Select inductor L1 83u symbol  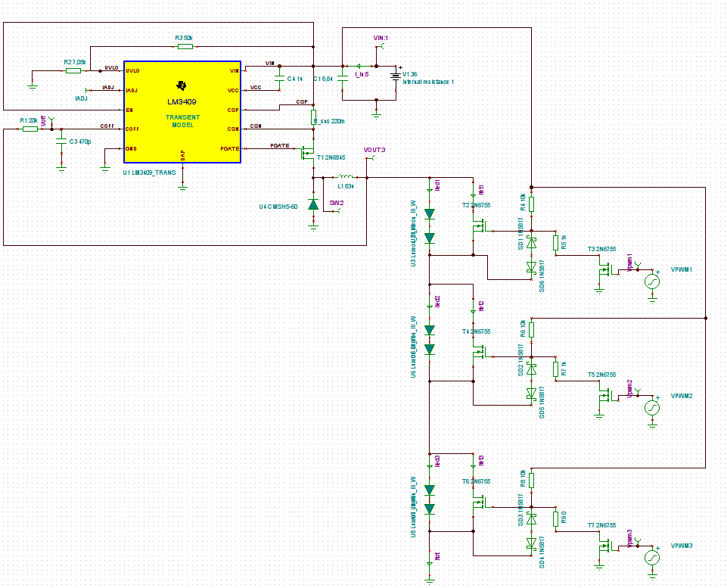point(346,176)
